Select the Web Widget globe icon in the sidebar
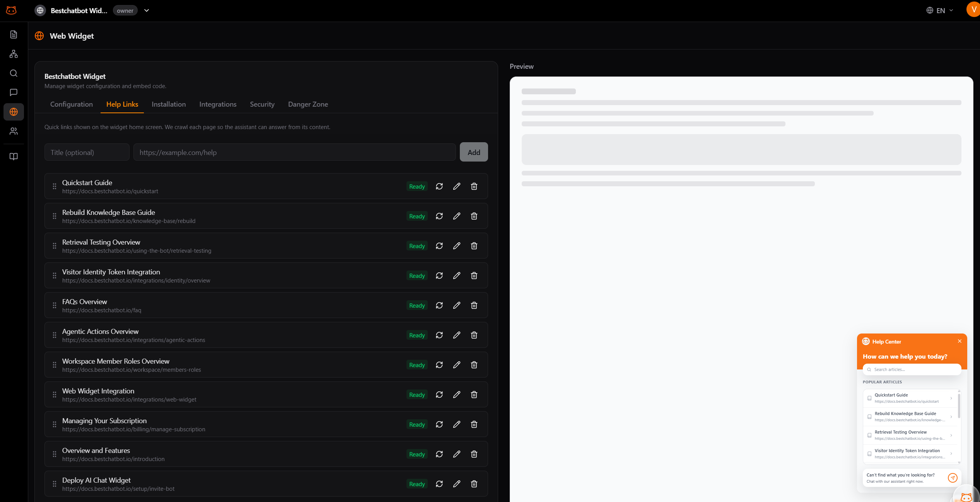 (x=14, y=112)
